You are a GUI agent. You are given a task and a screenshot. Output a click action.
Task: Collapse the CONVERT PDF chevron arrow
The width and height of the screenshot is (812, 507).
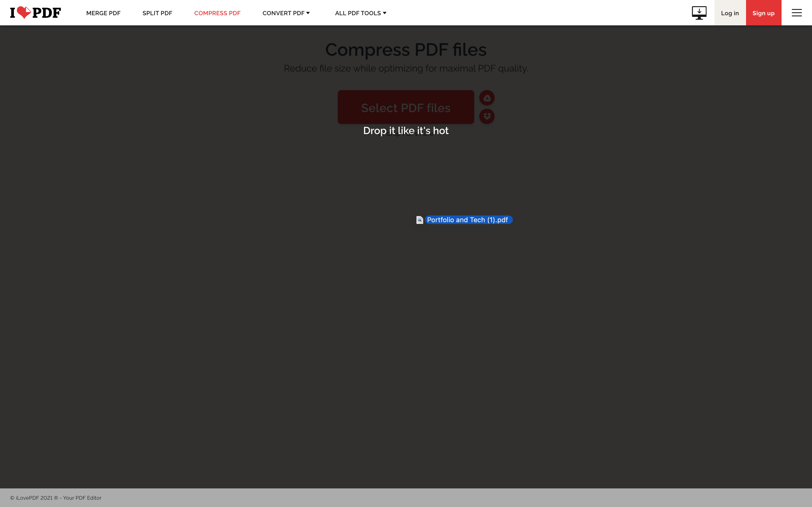coord(307,13)
